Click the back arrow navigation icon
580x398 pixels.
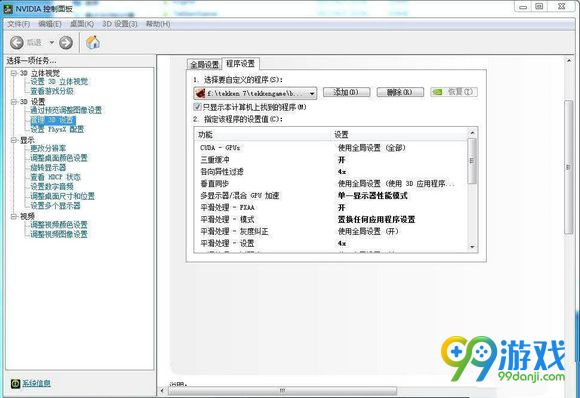click(x=17, y=43)
